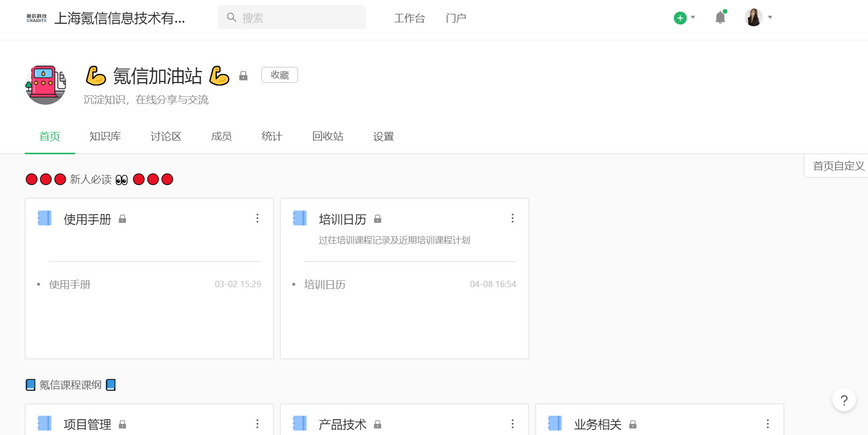Switch to the 讨论区 tab
Image resolution: width=868 pixels, height=435 pixels.
166,136
